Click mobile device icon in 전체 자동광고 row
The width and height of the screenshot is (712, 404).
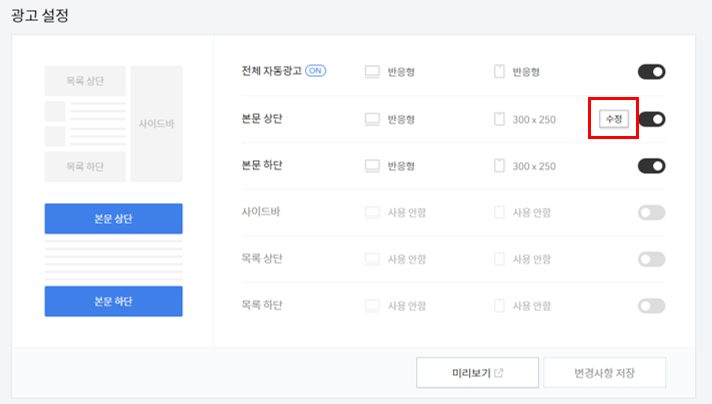[499, 72]
